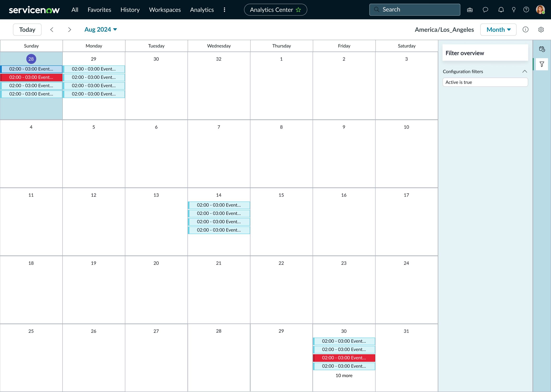Click the Search input field

click(414, 10)
